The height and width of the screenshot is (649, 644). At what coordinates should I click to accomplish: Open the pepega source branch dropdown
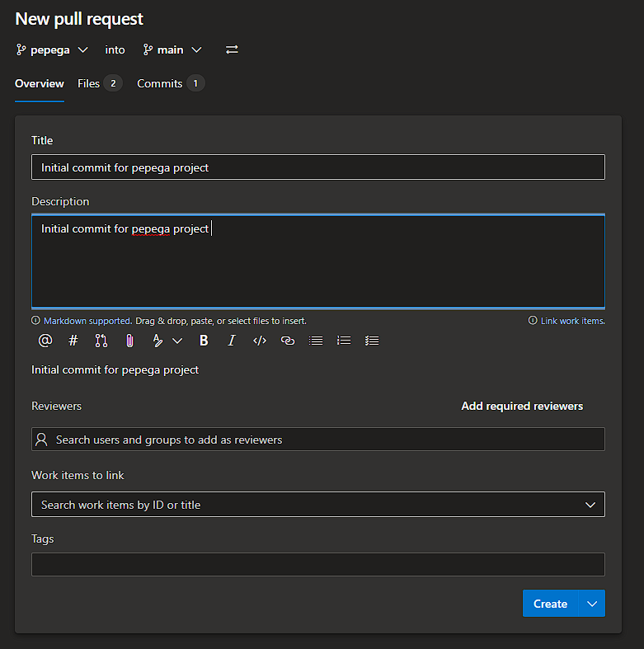click(52, 50)
